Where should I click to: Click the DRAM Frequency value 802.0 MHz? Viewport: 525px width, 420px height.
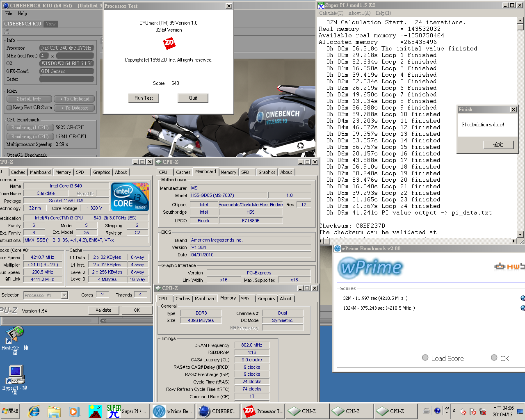[x=252, y=345]
